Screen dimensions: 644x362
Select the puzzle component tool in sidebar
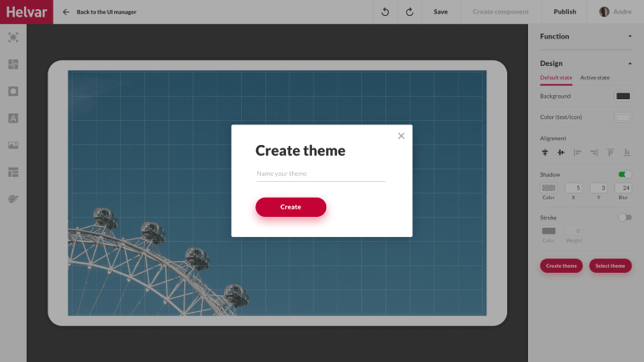tap(13, 64)
